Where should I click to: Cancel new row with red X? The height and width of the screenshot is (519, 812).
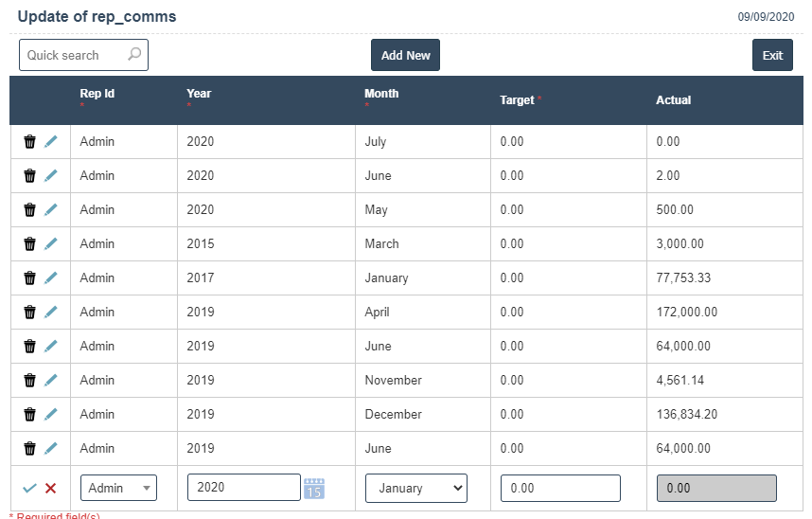tap(51, 489)
